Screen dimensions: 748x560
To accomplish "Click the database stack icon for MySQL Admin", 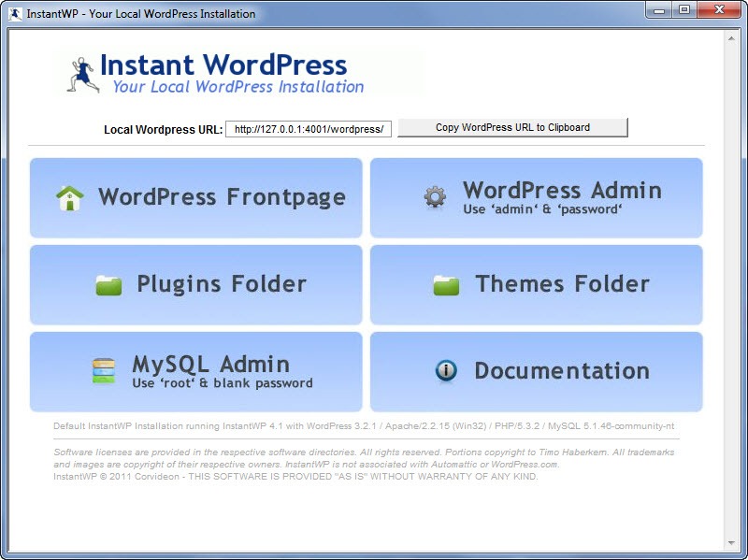I will 104,371.
